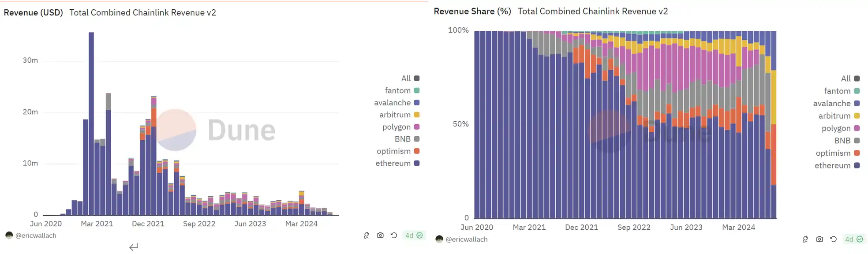The image size is (868, 254).
Task: Click the camera screenshot icon under Revenue (USD) chart
Action: 380,235
